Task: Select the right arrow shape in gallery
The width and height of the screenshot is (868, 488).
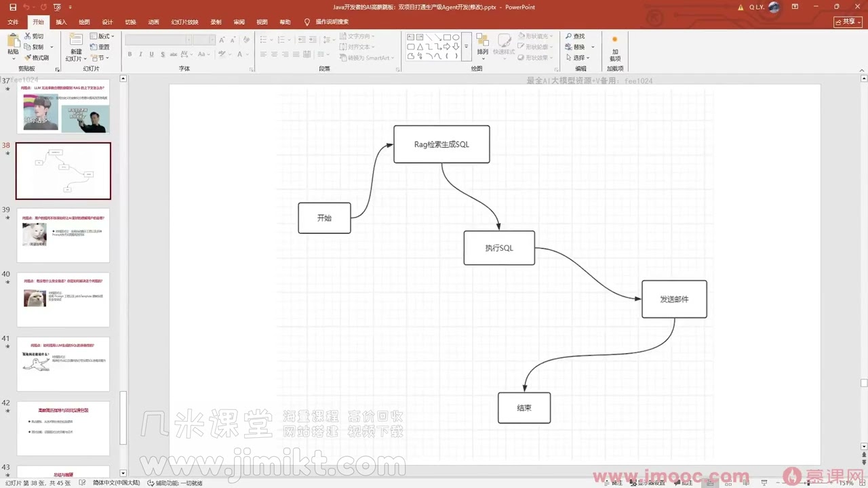Action: 447,47
